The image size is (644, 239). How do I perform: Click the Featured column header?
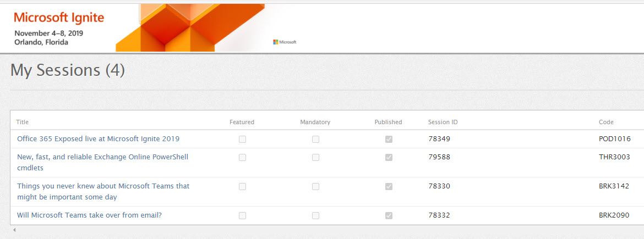click(x=242, y=122)
